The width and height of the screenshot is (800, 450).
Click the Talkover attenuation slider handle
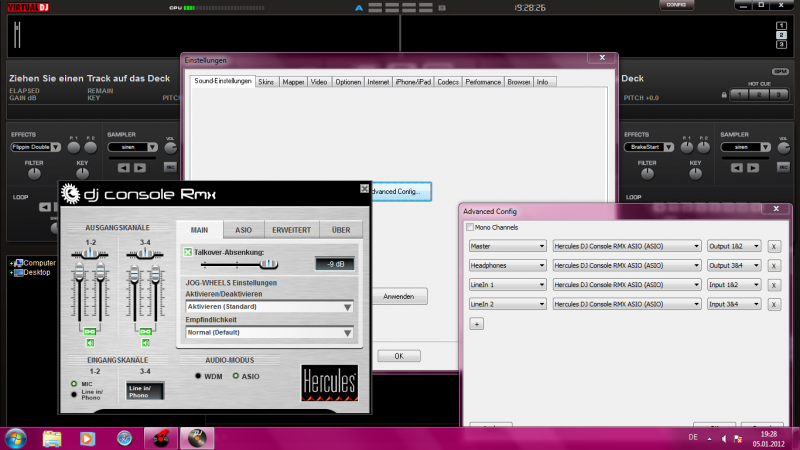[268, 264]
